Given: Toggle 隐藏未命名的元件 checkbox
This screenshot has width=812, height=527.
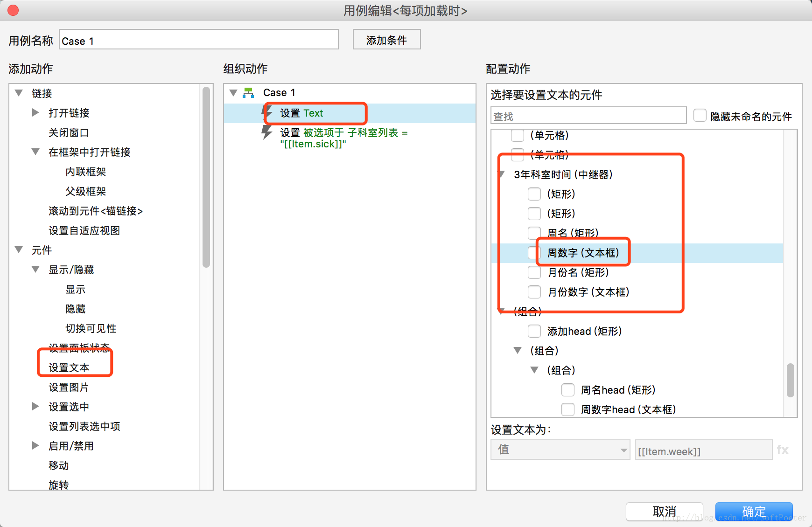Looking at the screenshot, I should click(700, 115).
